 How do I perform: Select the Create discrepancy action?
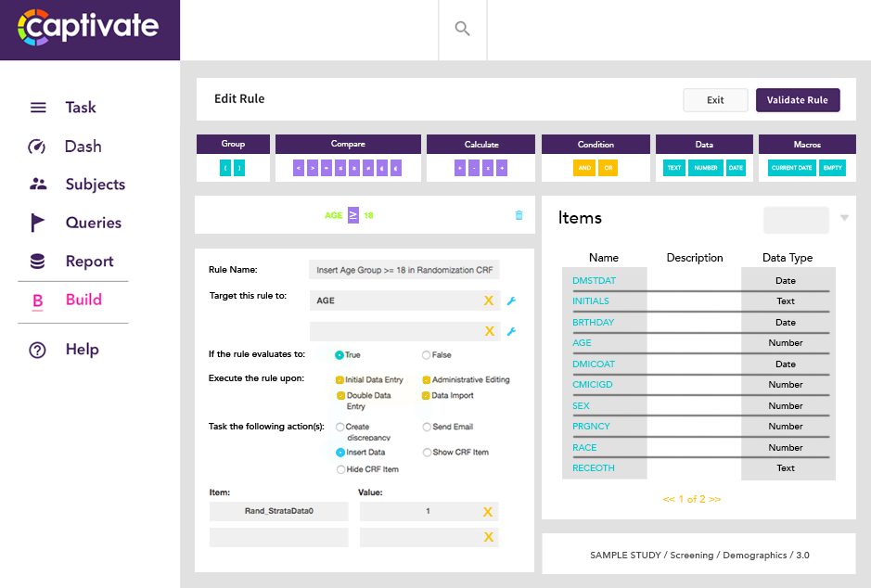click(x=339, y=427)
